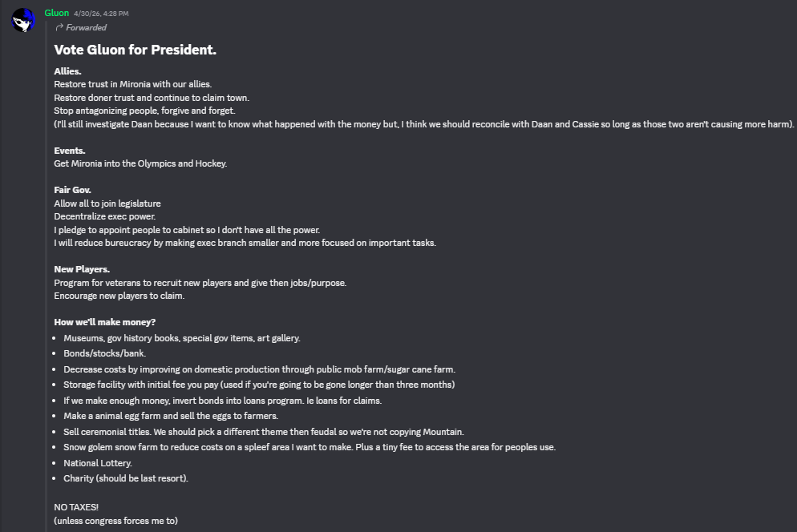Viewport: 797px width, 532px height.
Task: Click the Museums, gov history books bullet
Action: click(x=182, y=338)
